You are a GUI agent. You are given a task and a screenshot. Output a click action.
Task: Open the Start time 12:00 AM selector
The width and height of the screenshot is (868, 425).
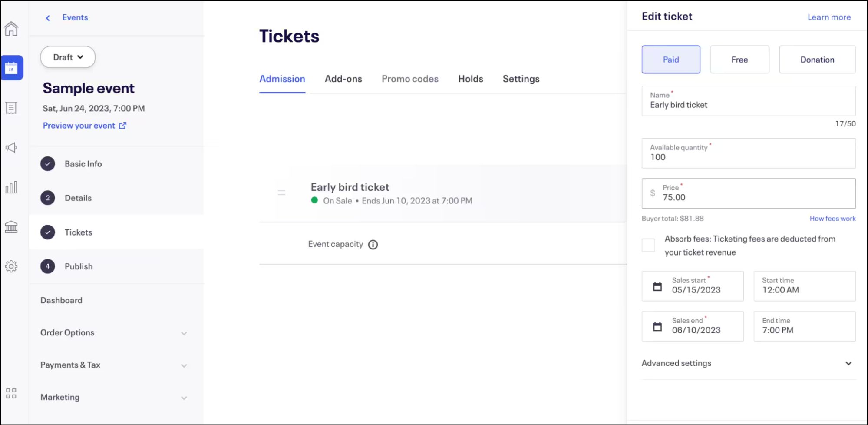click(x=805, y=286)
